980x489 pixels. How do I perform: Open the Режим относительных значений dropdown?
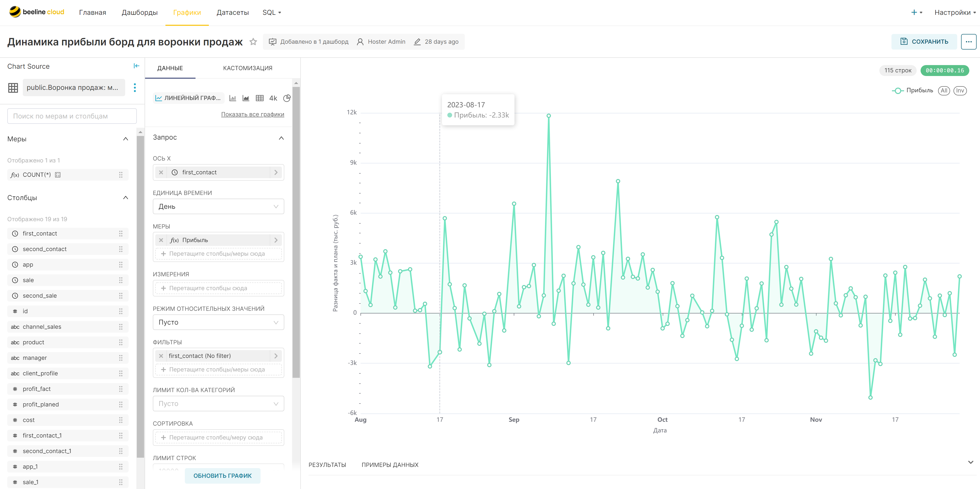218,322
